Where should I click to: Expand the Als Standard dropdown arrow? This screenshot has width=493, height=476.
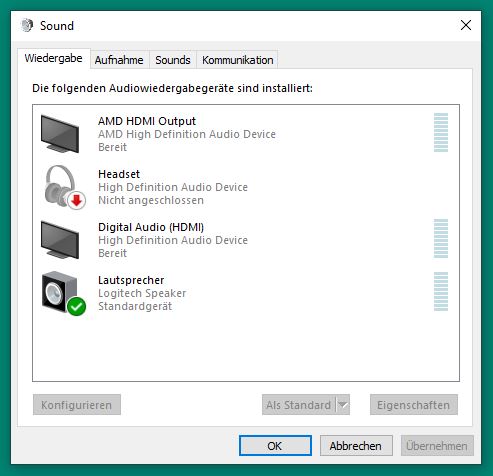343,405
